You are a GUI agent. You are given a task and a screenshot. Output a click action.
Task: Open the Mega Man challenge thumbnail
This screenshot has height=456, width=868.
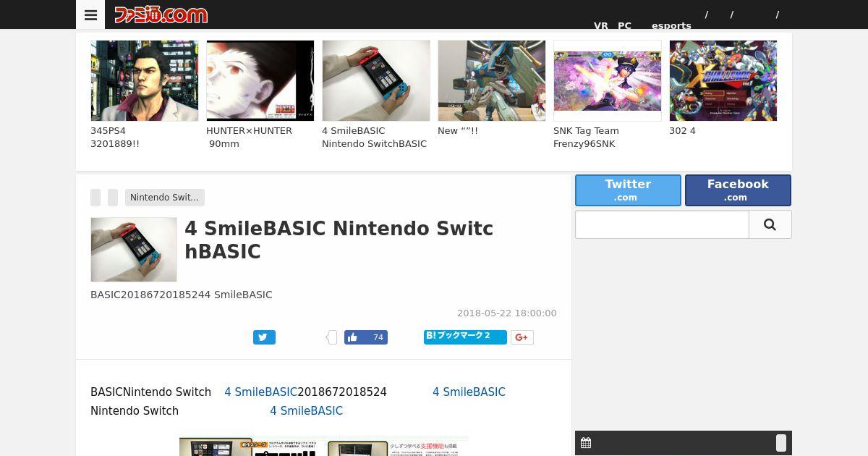click(723, 80)
